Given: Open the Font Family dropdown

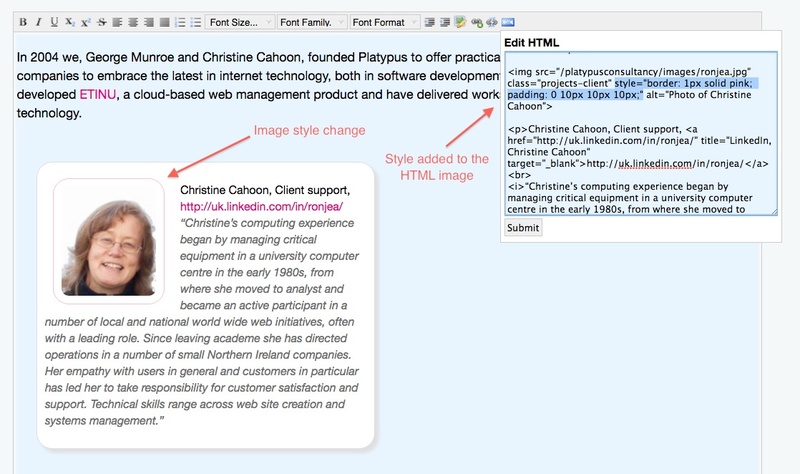Looking at the screenshot, I should (x=311, y=21).
